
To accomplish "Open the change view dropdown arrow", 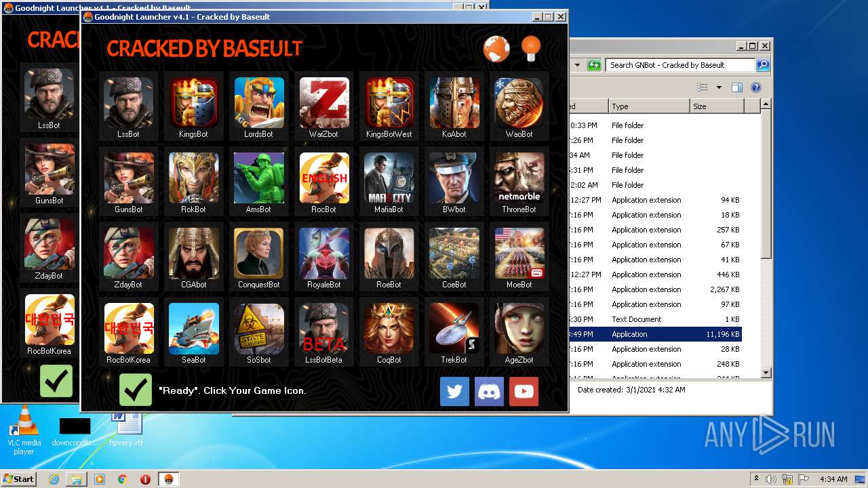I will tap(719, 87).
